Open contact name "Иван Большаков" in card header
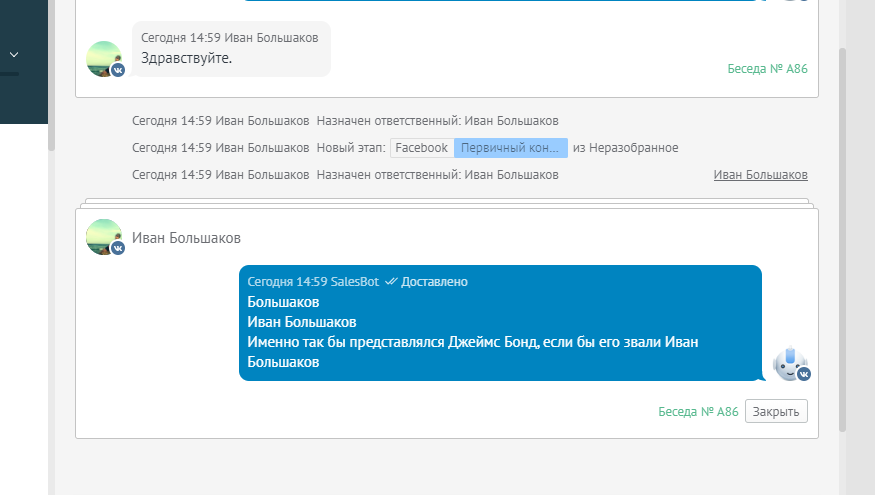This screenshot has height=495, width=875. 186,238
